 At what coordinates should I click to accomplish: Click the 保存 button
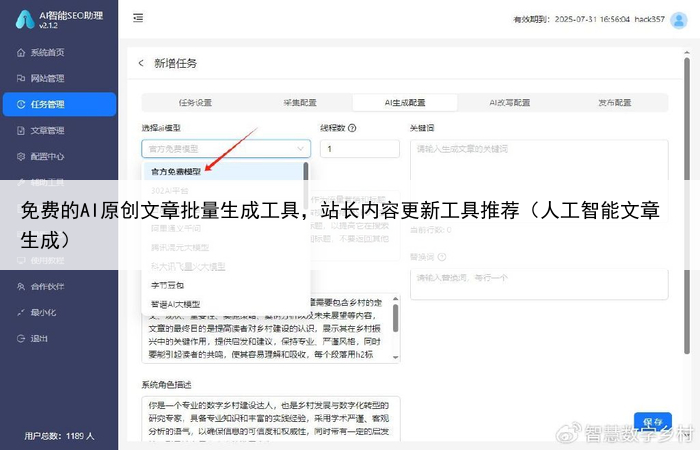(653, 422)
